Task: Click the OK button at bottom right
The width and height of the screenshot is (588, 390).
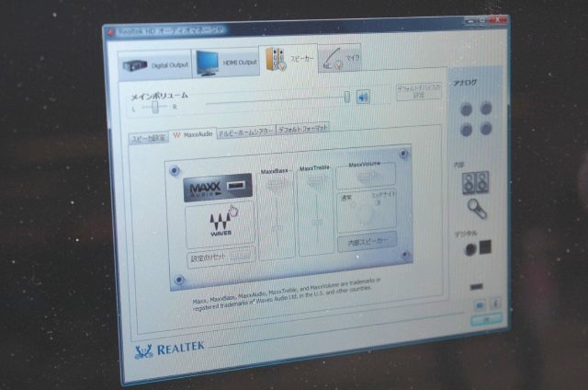Action: pos(486,319)
